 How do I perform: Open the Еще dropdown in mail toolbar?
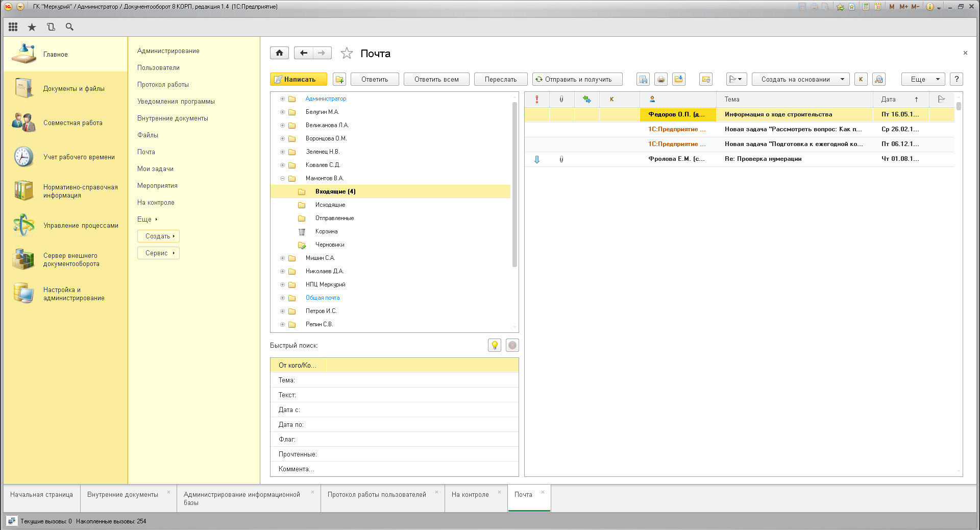point(923,79)
